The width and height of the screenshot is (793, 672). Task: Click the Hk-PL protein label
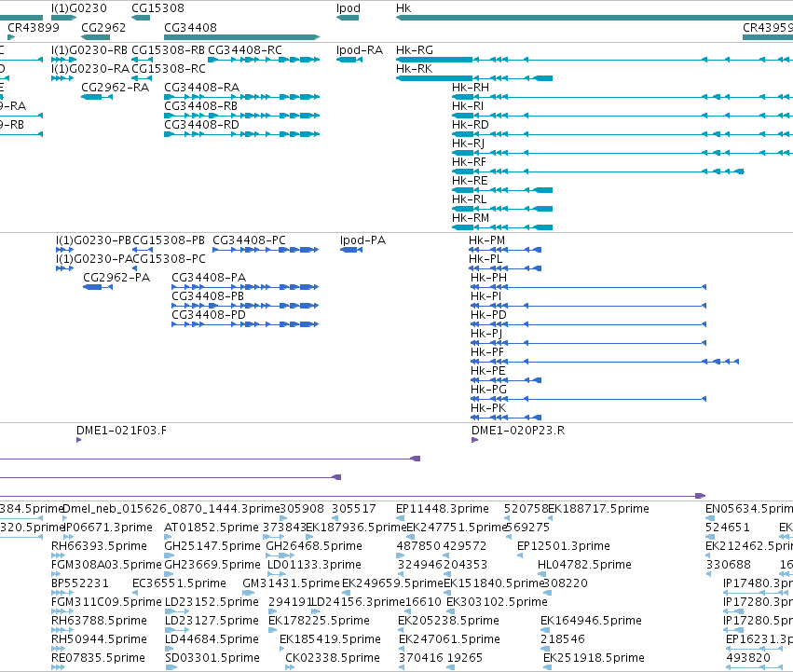pyautogui.click(x=485, y=260)
